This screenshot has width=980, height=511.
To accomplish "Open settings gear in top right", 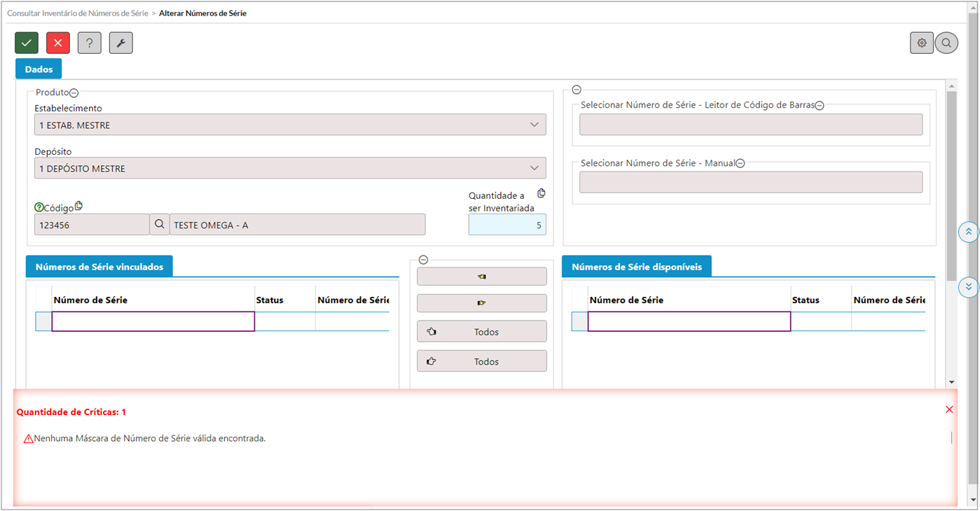I will (921, 43).
